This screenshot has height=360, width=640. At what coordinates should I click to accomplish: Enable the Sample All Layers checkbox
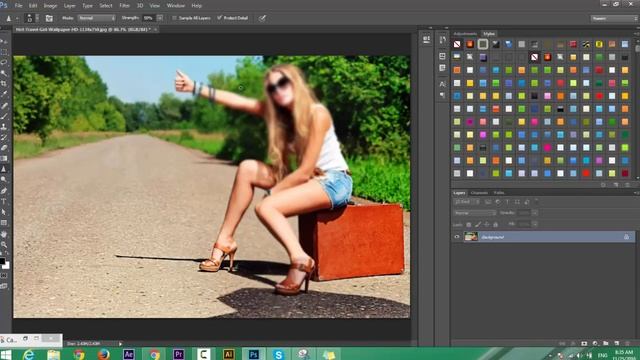174,18
